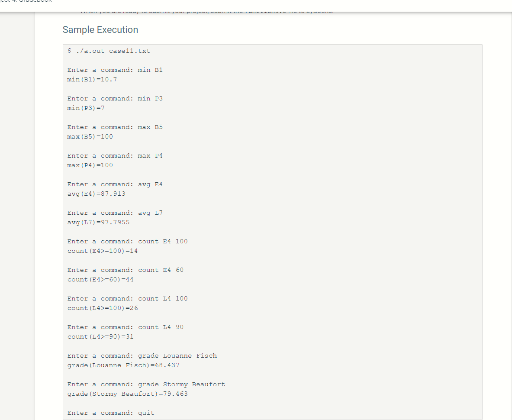Click the Sample Execution heading
This screenshot has width=512, height=420.
pos(100,30)
